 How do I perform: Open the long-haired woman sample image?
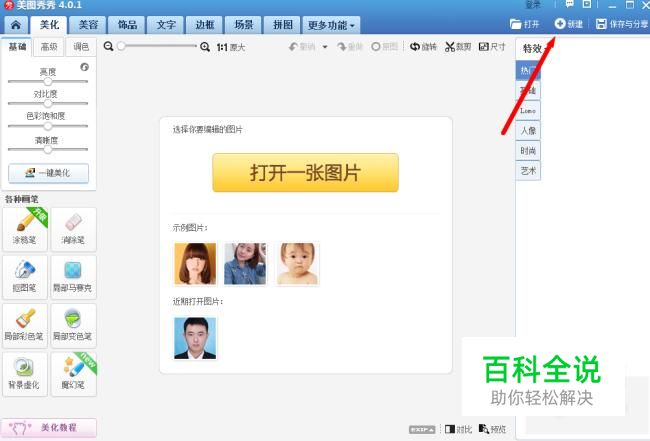195,264
